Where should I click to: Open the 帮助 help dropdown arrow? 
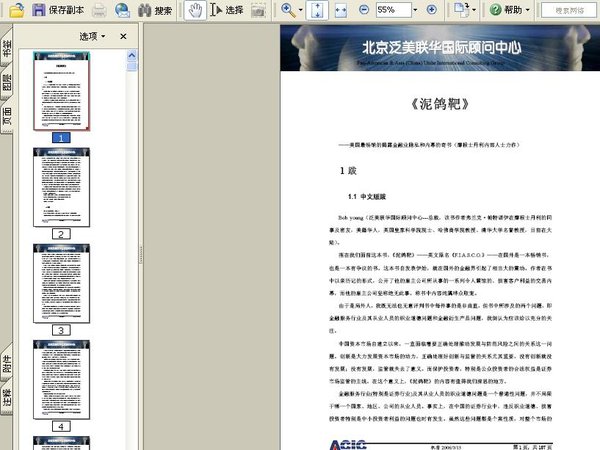coord(527,10)
